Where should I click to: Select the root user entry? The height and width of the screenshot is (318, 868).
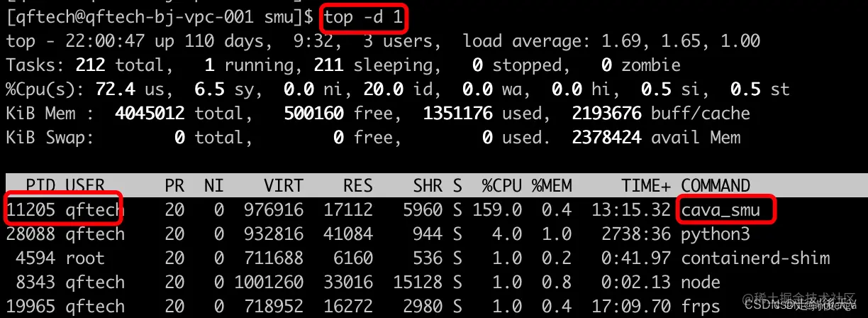click(84, 258)
